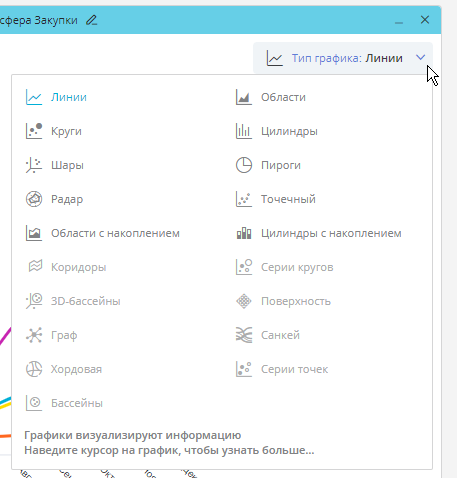Select the Поверхность chart type
This screenshot has height=478, width=457.
[x=283, y=301]
